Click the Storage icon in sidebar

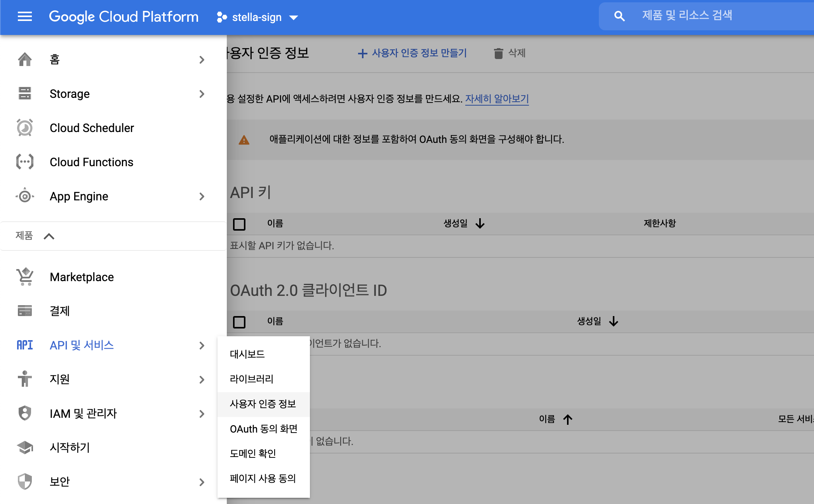click(25, 94)
